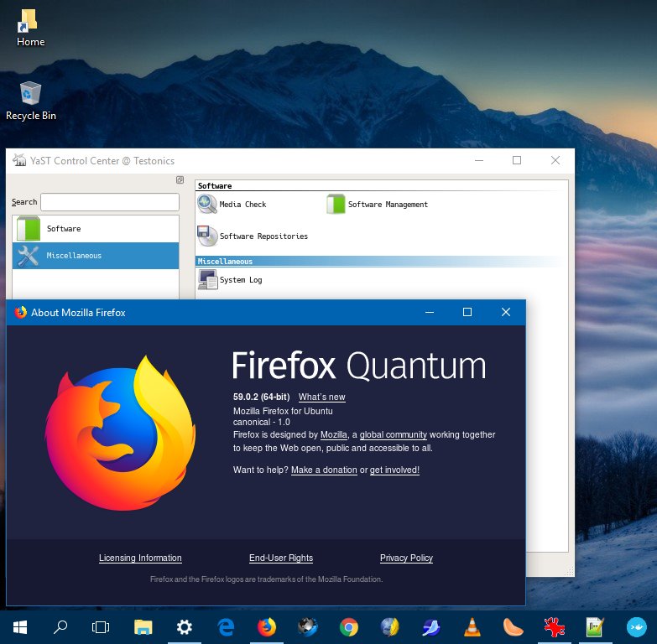Launch Software Repositories in YaST
657x644 pixels.
click(253, 236)
